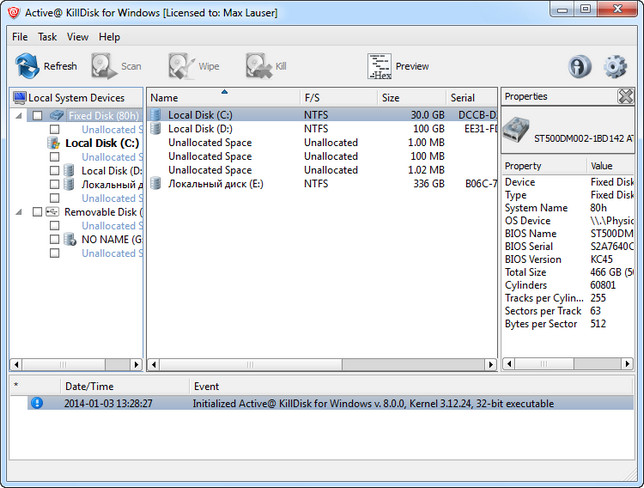Close the Properties panel

pyautogui.click(x=626, y=97)
